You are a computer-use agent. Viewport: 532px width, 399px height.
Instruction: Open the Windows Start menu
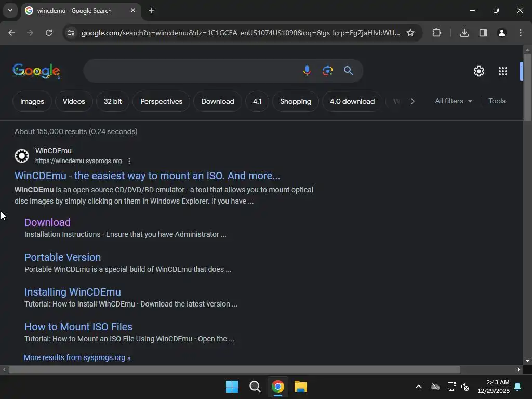(x=232, y=387)
